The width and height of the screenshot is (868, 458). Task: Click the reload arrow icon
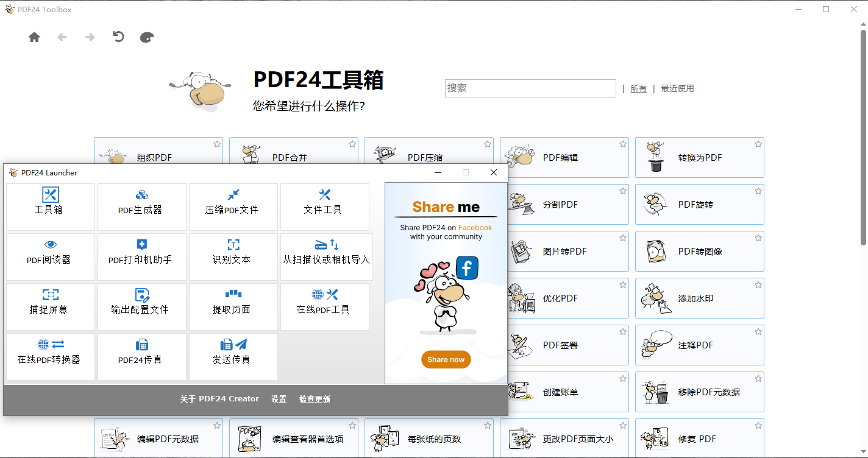coord(118,37)
